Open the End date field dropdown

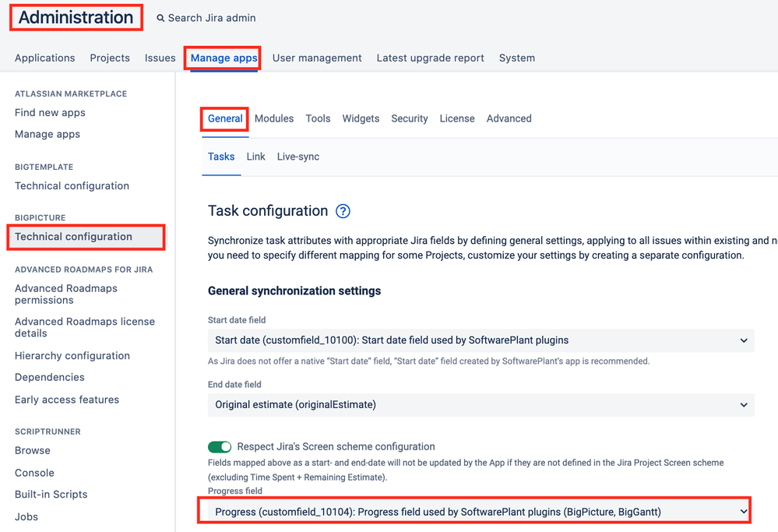[x=481, y=405]
